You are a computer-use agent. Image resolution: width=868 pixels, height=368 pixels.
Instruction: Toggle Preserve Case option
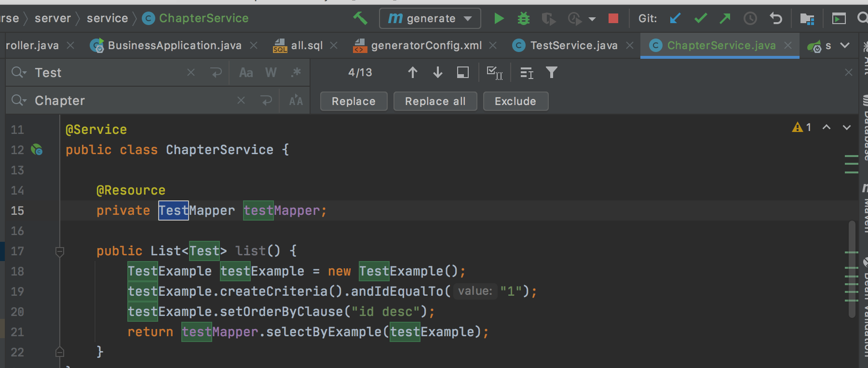pyautogui.click(x=296, y=100)
